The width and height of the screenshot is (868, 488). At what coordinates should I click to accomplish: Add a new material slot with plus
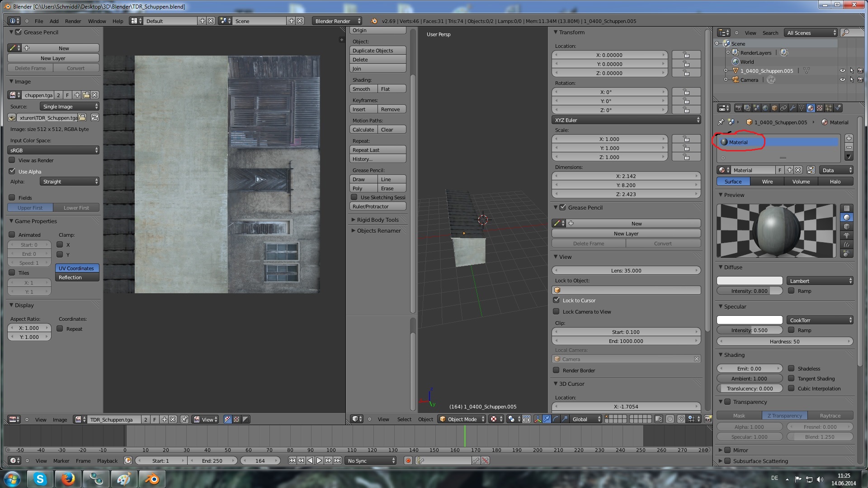[x=849, y=138]
